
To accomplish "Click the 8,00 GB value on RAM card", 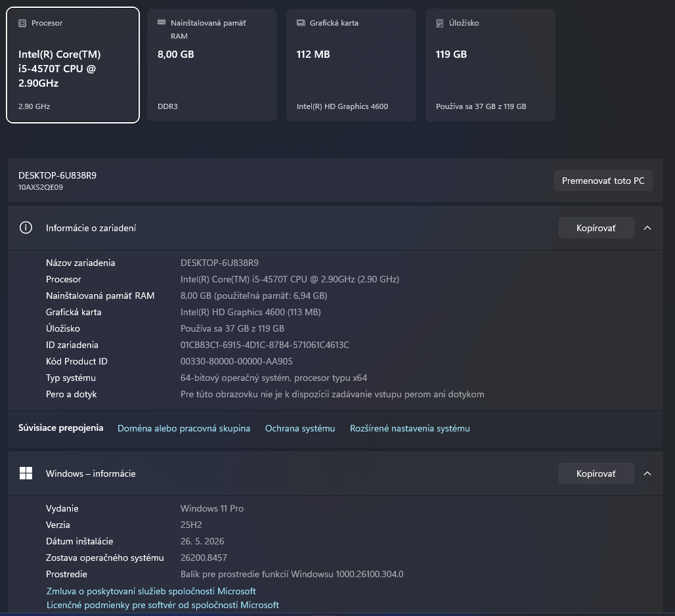I will pos(175,55).
